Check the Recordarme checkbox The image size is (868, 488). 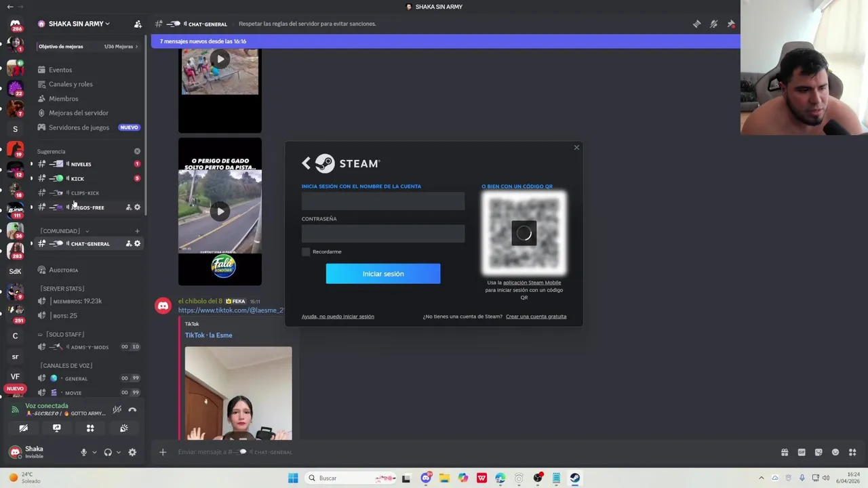[x=306, y=251]
